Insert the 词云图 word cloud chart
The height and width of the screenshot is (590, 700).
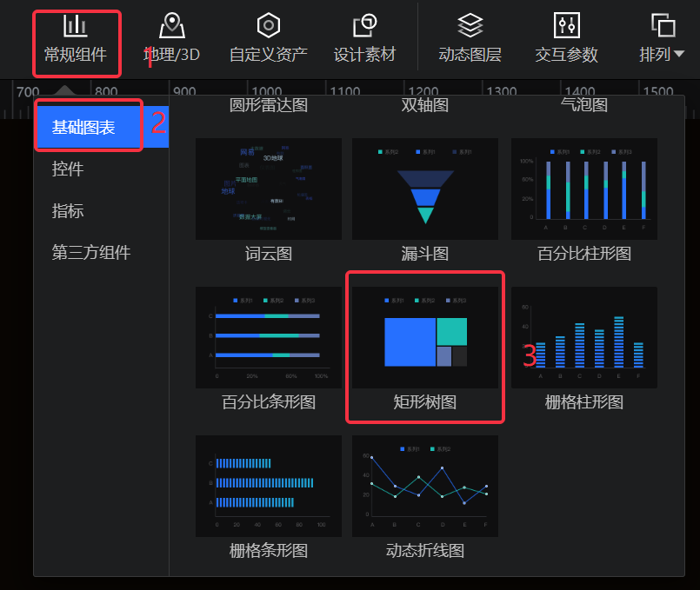tap(268, 189)
